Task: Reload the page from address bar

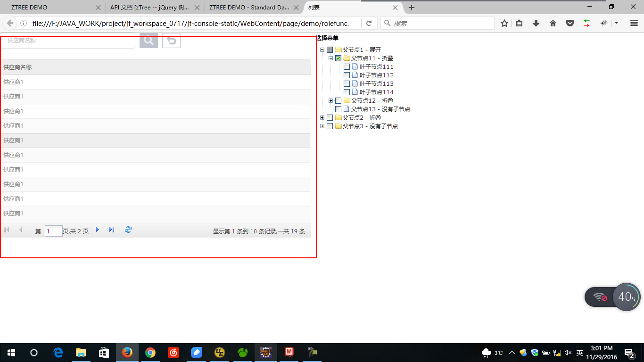Action: click(369, 23)
